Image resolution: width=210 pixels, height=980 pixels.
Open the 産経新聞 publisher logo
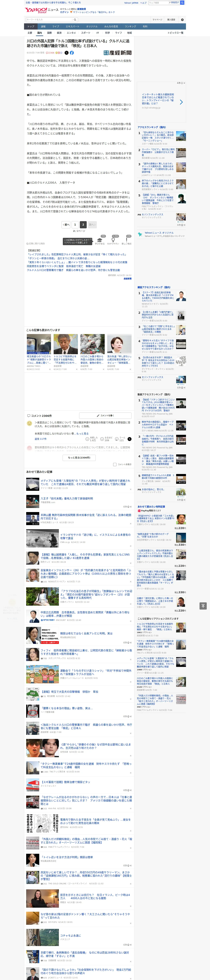pos(117,53)
